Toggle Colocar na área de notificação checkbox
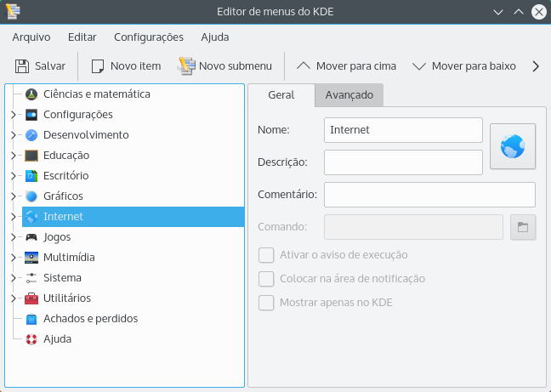Viewport: 551px width, 392px height. pos(266,278)
